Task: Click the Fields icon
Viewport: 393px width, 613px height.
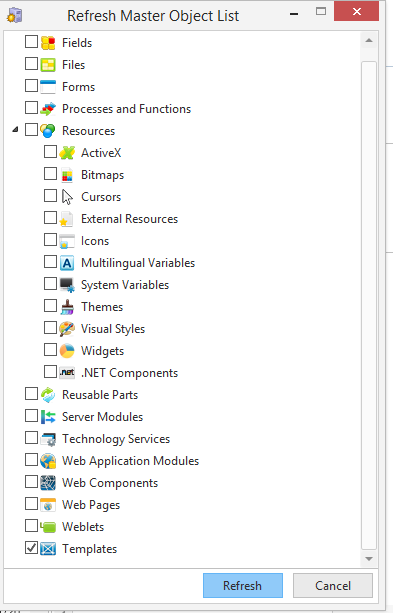Action: pyautogui.click(x=48, y=43)
